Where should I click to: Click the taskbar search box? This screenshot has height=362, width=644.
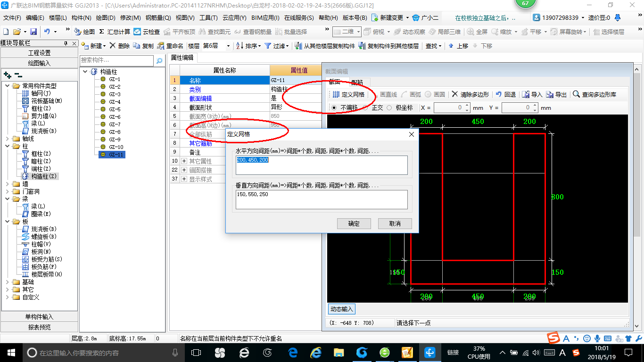click(x=103, y=353)
